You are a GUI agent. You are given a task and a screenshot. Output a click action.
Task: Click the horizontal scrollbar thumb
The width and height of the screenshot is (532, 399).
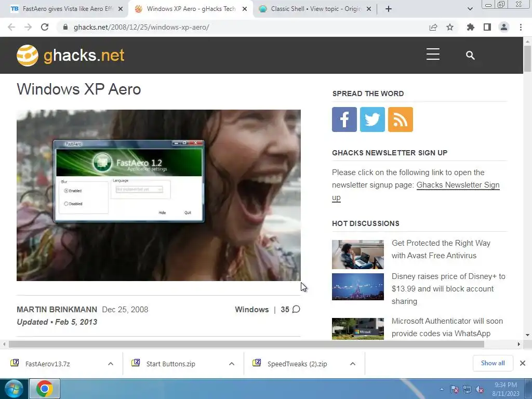tap(246, 344)
